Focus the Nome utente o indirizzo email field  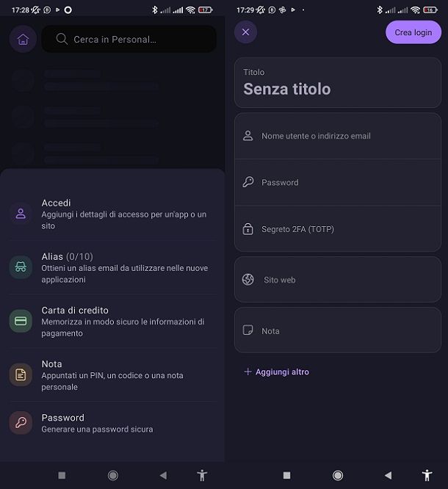(338, 136)
